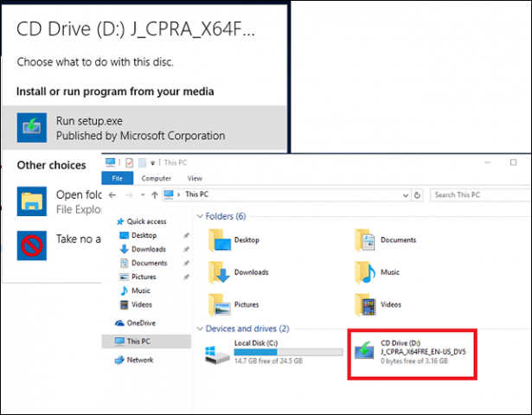532x415 pixels.
Task: Open Customize Quick Access Toolbar dropdown
Action: tap(153, 163)
